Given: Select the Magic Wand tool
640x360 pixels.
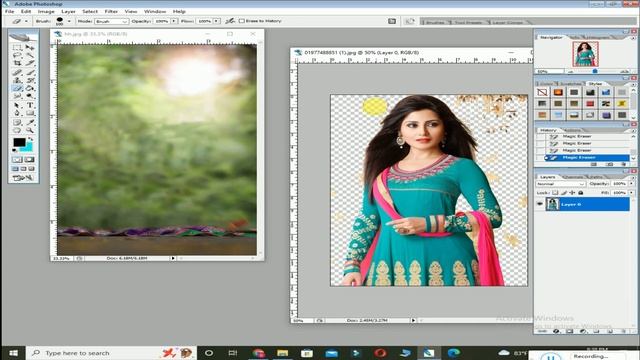Looking at the screenshot, I should coord(29,55).
